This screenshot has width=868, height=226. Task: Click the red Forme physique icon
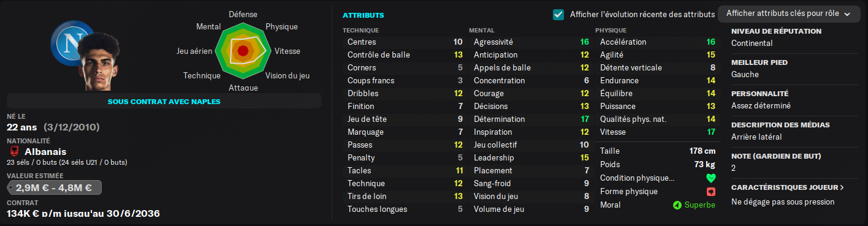pos(710,192)
